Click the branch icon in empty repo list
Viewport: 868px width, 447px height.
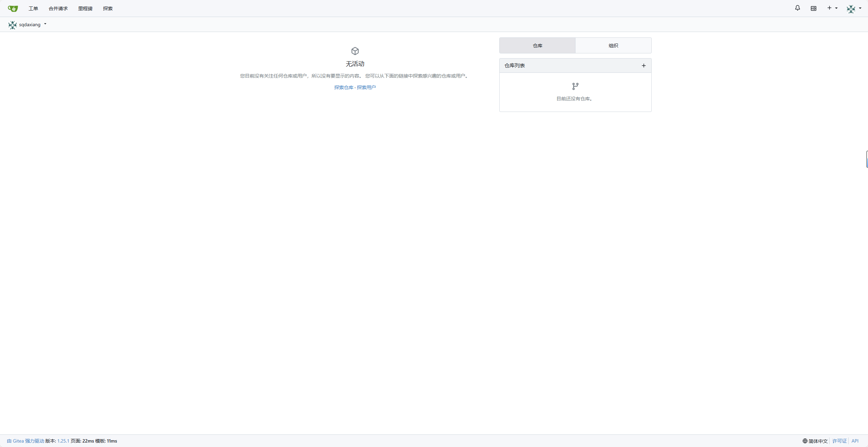[x=575, y=86]
